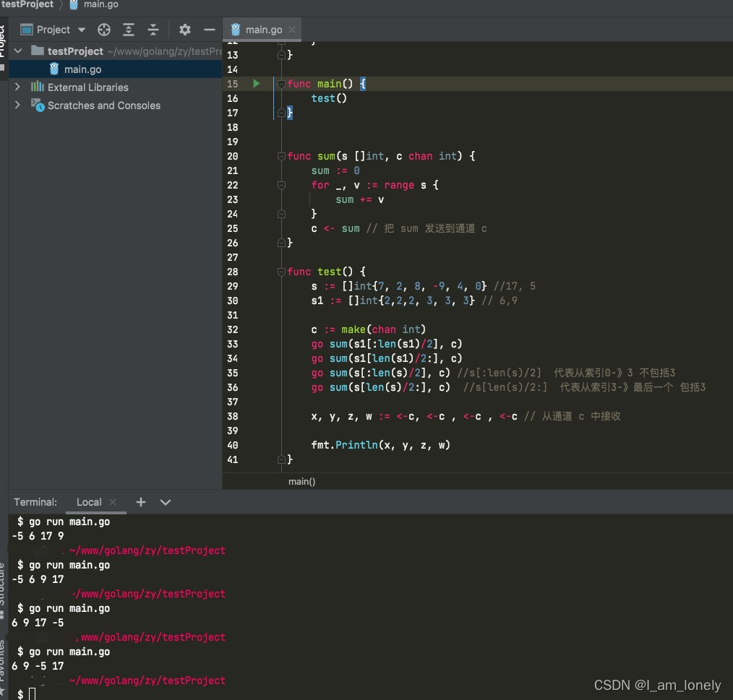Expand Scratches and Consoles

(x=17, y=105)
